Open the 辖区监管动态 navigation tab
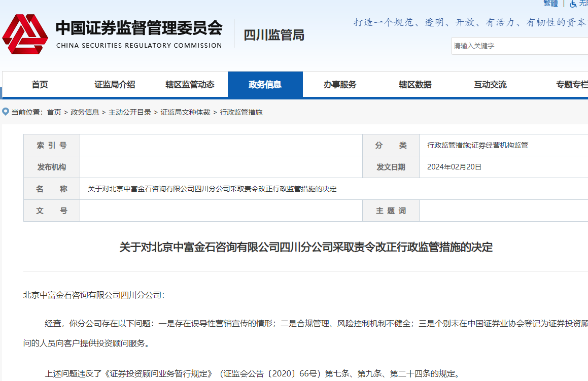This screenshot has height=381, width=588. coord(190,85)
